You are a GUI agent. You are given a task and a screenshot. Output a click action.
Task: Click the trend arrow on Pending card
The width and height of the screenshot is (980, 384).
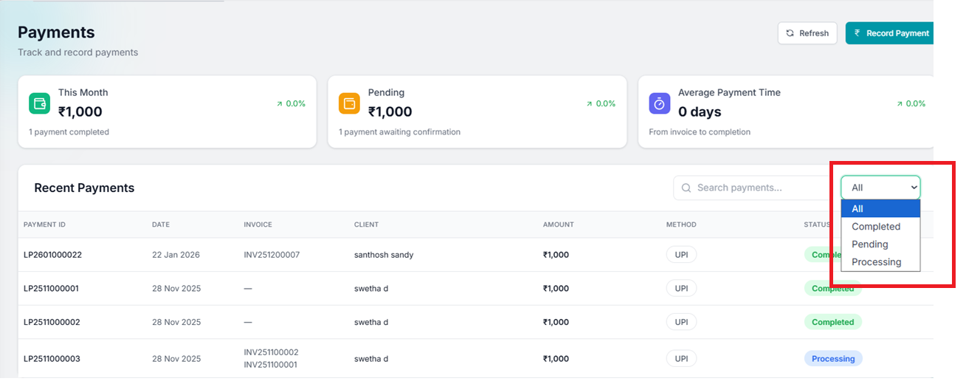click(590, 104)
